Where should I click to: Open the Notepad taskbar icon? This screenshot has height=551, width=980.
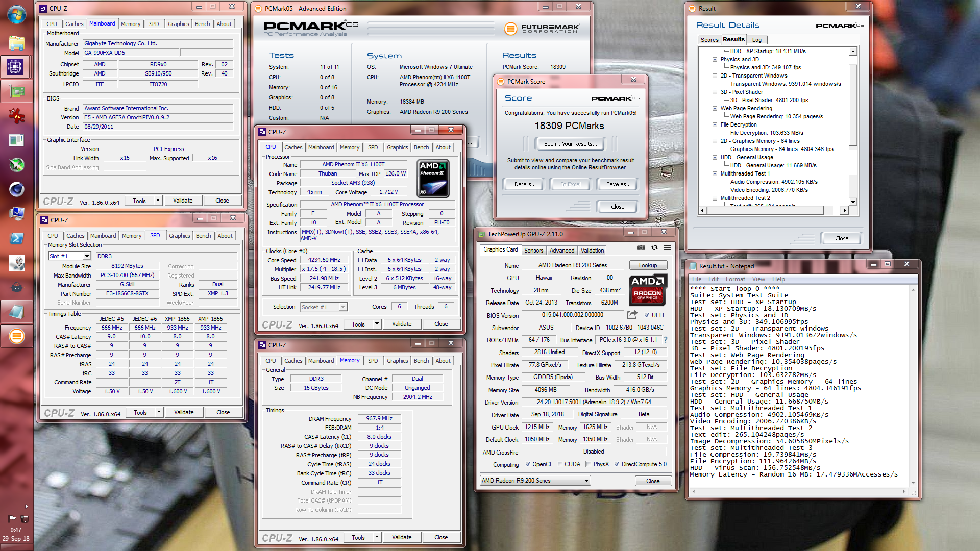pyautogui.click(x=17, y=312)
